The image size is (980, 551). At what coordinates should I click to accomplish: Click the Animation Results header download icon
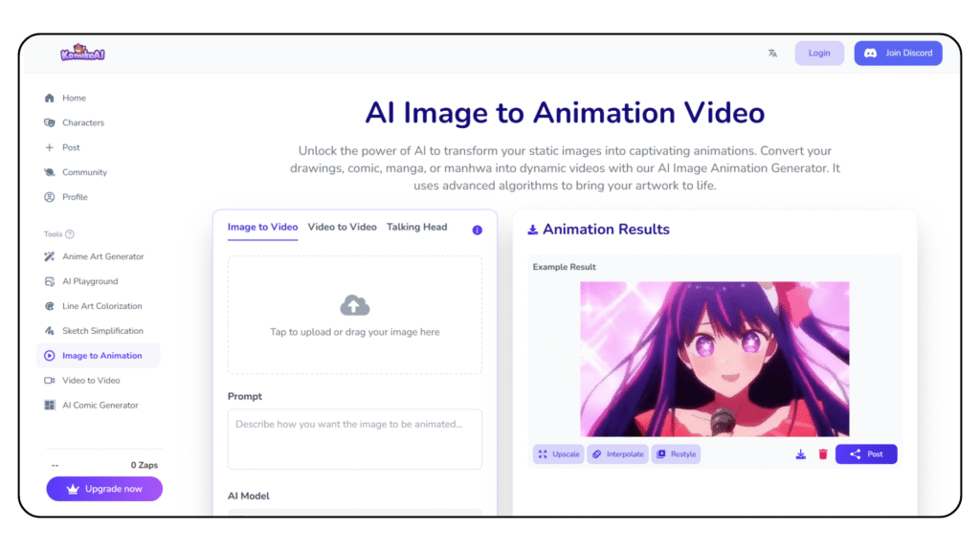point(532,230)
